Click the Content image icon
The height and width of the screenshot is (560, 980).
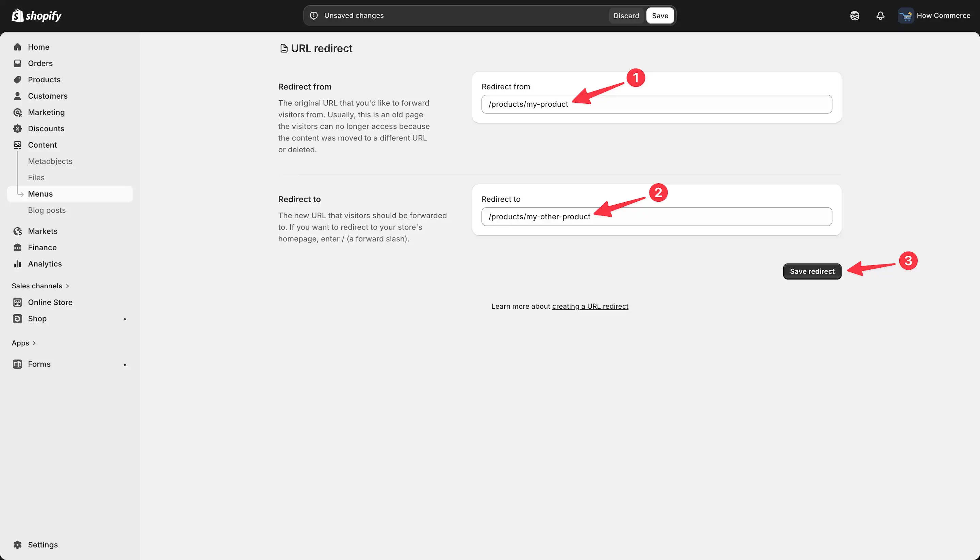pyautogui.click(x=17, y=145)
